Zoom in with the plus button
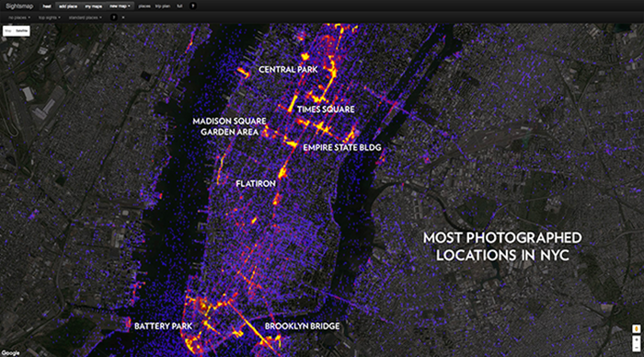Image resolution: width=644 pixels, height=357 pixels. [637, 340]
